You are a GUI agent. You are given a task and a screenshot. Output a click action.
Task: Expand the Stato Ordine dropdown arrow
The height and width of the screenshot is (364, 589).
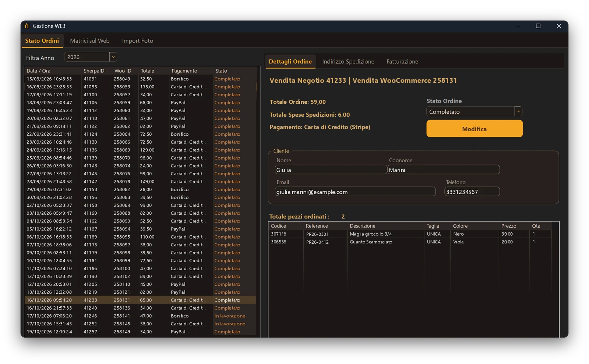[518, 111]
